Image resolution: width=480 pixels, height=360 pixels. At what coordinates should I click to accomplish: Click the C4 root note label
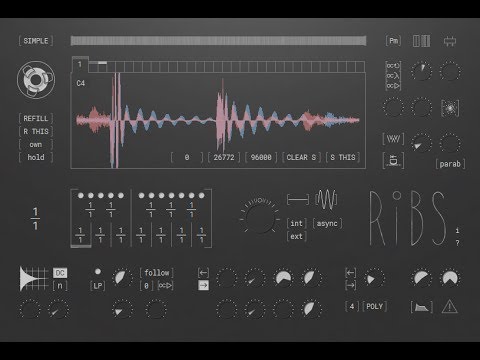(x=81, y=83)
